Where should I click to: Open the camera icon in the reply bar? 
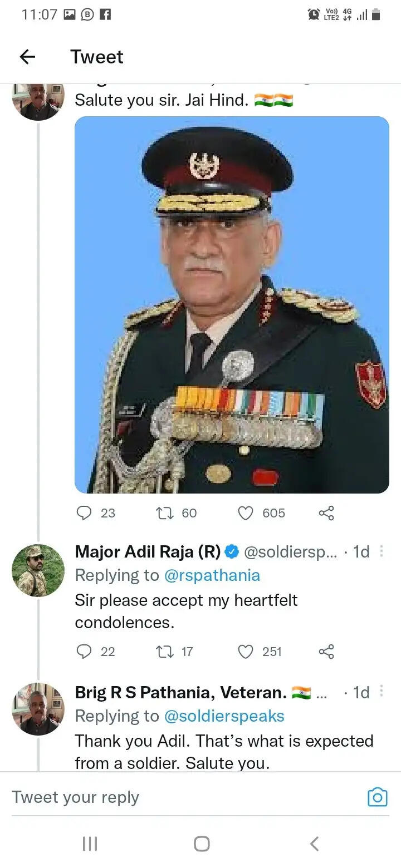pos(377,797)
